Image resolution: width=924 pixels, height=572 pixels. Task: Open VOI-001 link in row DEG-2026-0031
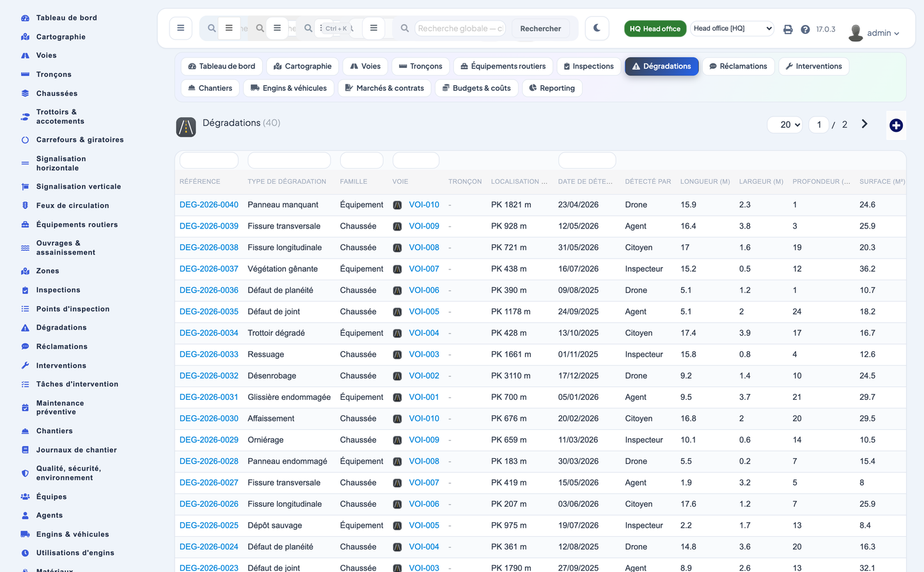[x=424, y=397]
